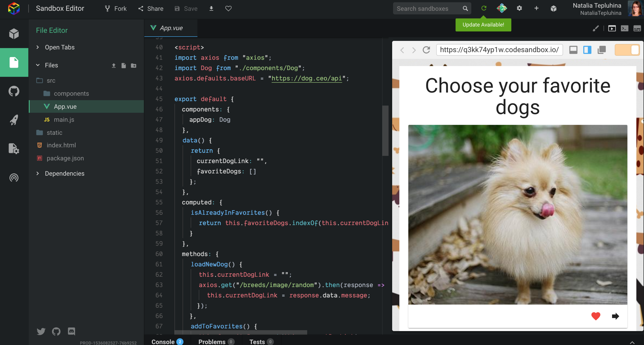
Task: Click the Update Available! button
Action: 483,25
